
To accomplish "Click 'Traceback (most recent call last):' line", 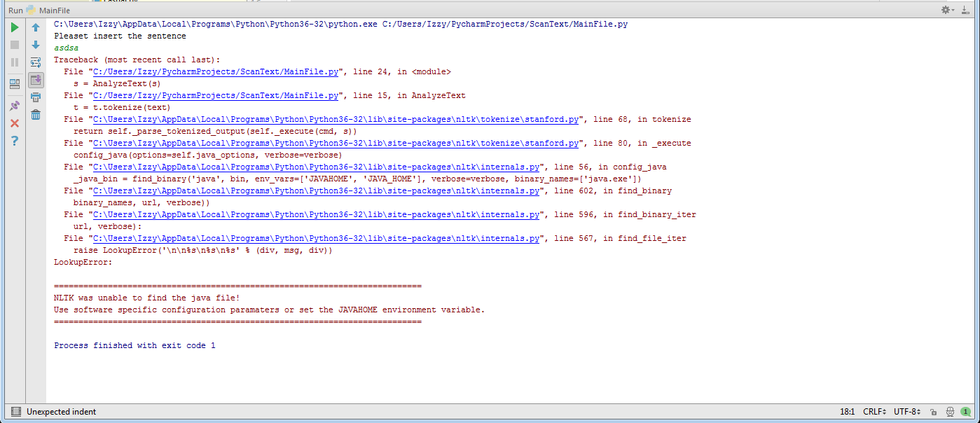I will [x=137, y=60].
